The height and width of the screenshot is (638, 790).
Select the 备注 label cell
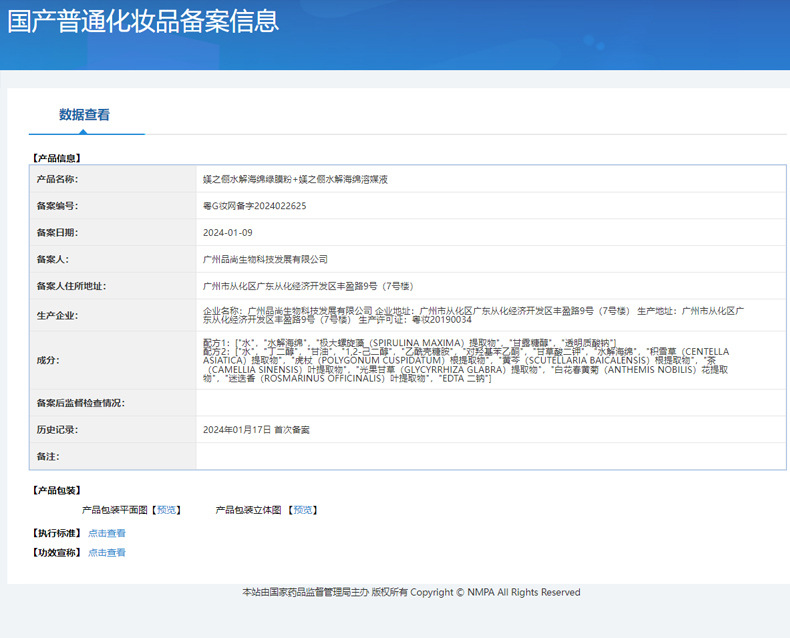point(113,456)
